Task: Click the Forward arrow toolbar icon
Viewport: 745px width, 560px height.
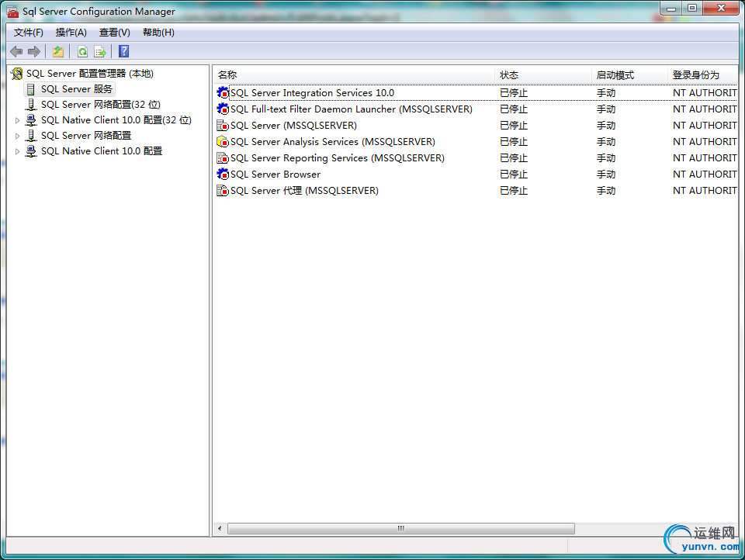Action: [34, 51]
